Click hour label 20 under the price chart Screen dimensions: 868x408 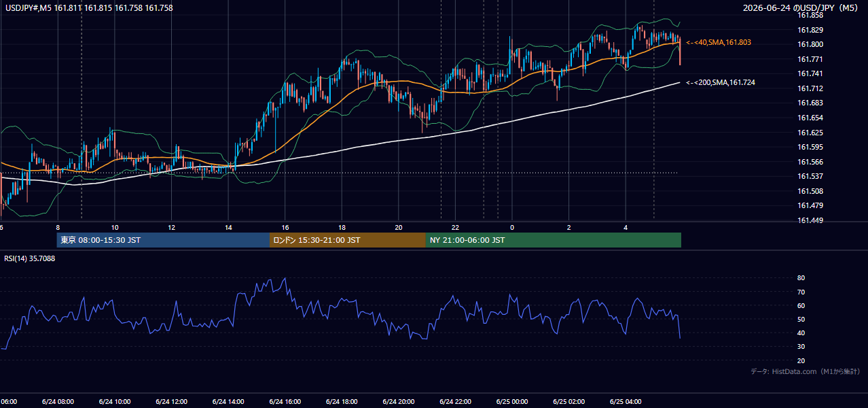click(x=399, y=227)
